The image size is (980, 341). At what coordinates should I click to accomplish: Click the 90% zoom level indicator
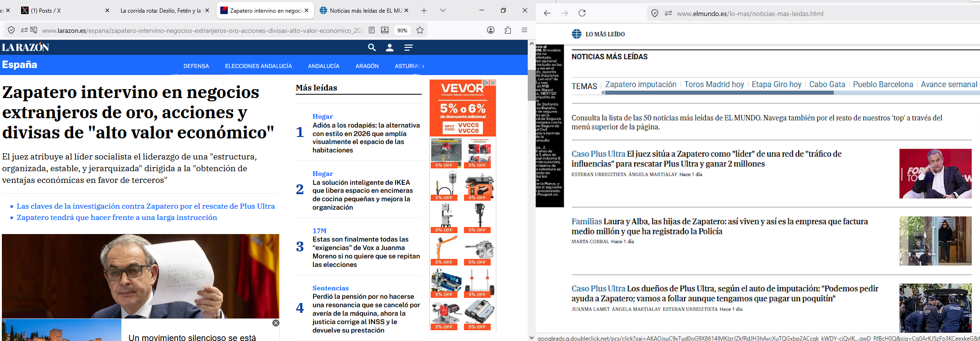coord(402,30)
